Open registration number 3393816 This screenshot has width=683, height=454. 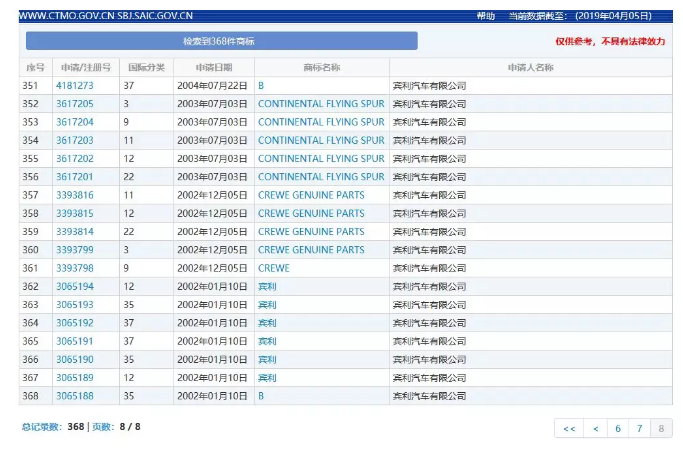click(x=74, y=195)
